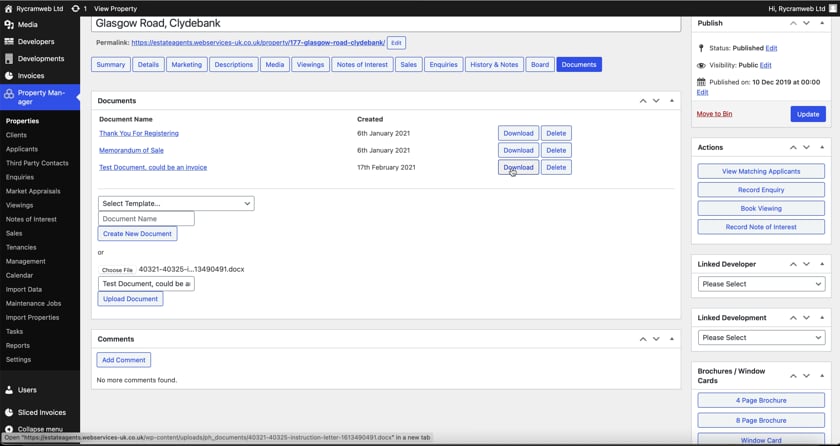Viewport: 840px width, 446px height.
Task: Open Maintenance Jobs in sidebar menu
Action: [33, 304]
